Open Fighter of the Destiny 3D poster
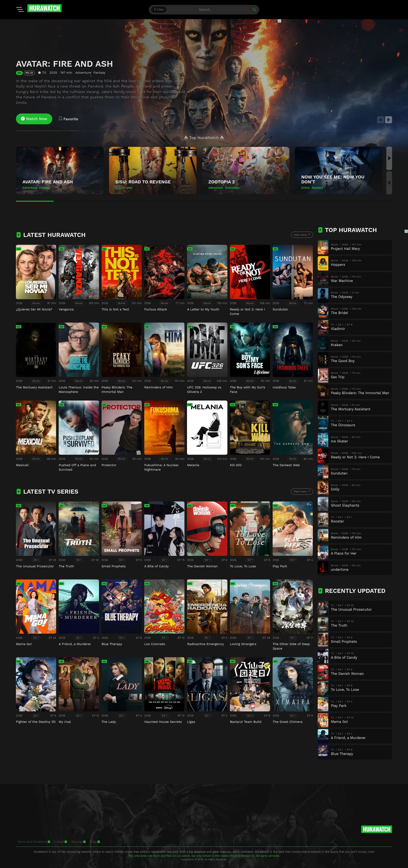Viewport: 408px width, 868px height. pos(36,684)
